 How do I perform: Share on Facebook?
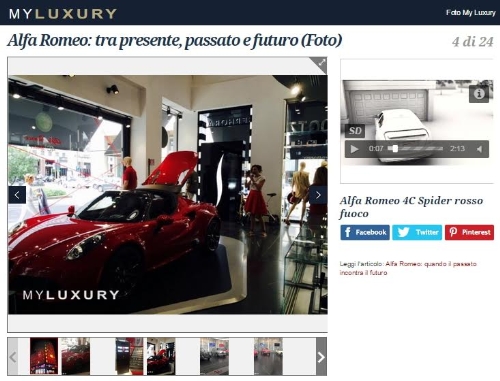(365, 232)
